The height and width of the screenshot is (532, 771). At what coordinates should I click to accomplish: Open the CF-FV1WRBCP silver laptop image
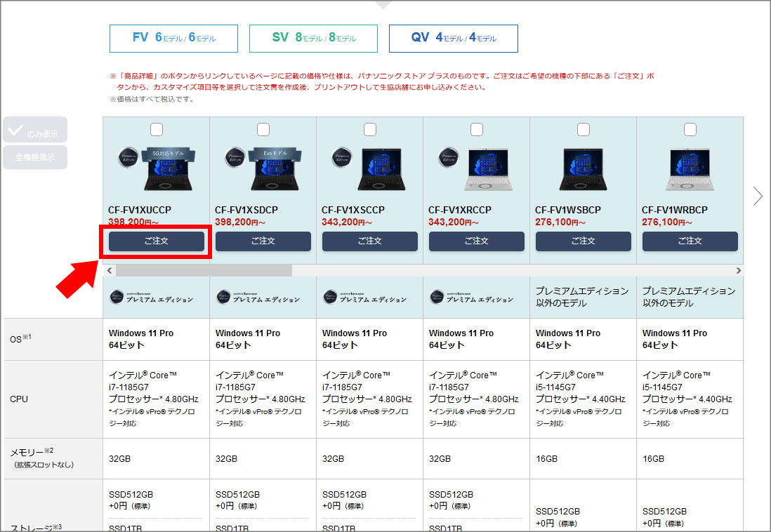coord(690,170)
